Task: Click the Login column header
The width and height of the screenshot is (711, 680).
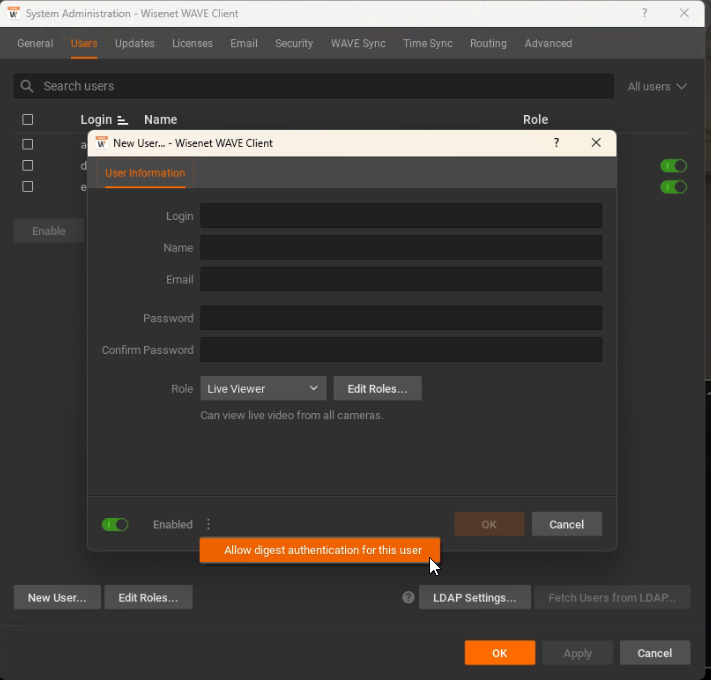Action: click(x=96, y=120)
